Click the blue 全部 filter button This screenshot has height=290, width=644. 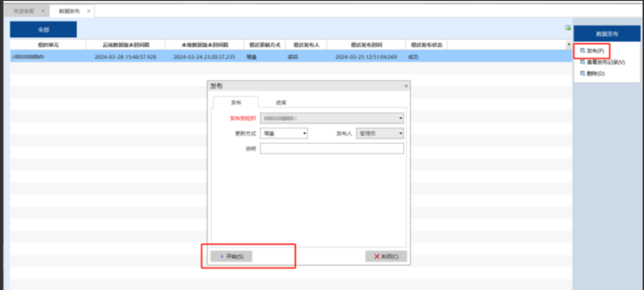click(x=43, y=30)
